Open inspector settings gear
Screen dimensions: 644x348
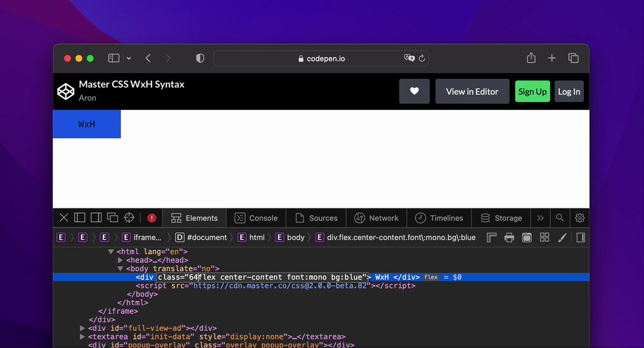[580, 218]
